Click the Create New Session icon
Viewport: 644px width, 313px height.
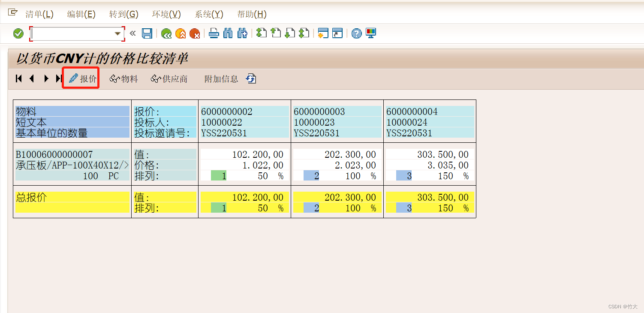(323, 33)
